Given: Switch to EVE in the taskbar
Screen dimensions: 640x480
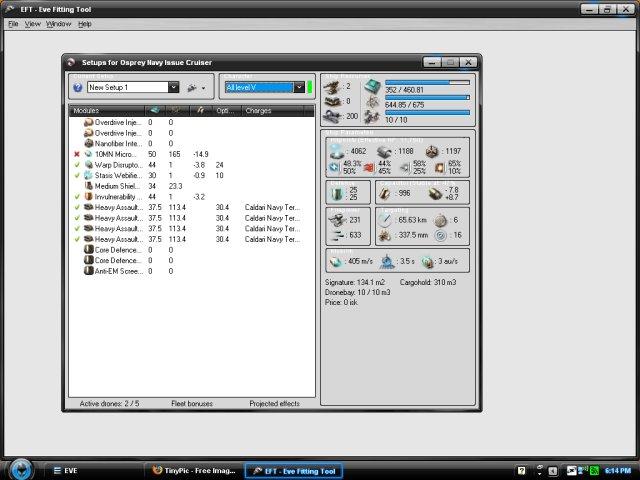Looking at the screenshot, I should [92, 471].
